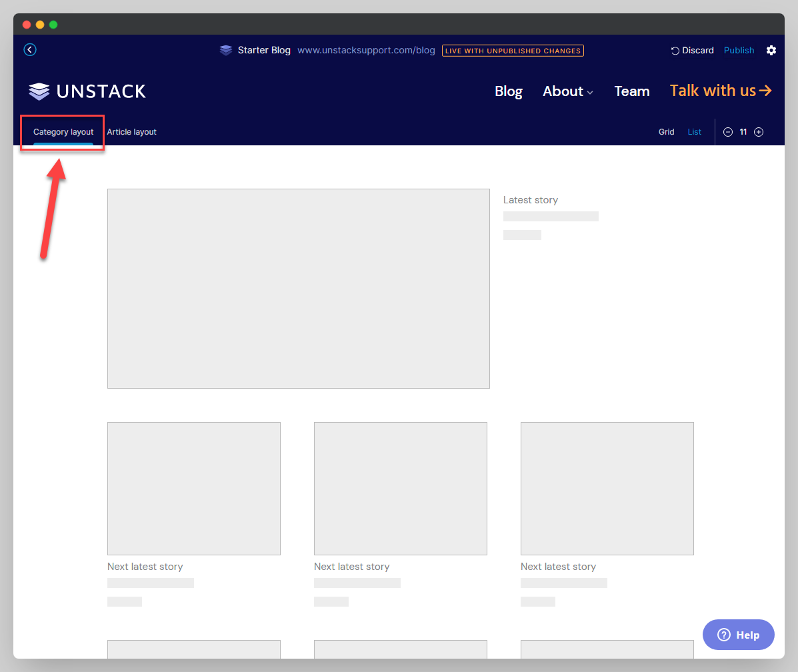Switch to Article layout tab
798x672 pixels.
point(132,132)
